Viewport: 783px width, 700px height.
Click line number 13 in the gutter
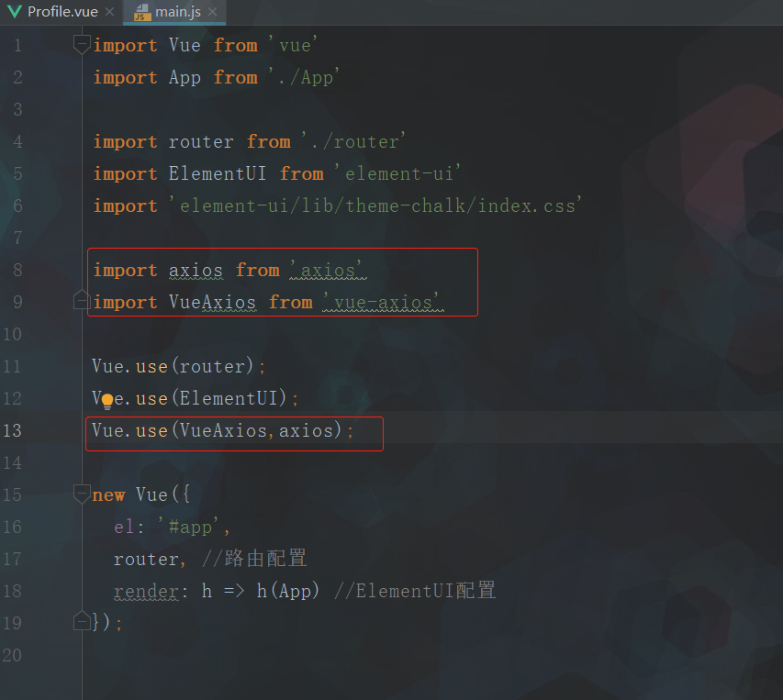(x=13, y=430)
